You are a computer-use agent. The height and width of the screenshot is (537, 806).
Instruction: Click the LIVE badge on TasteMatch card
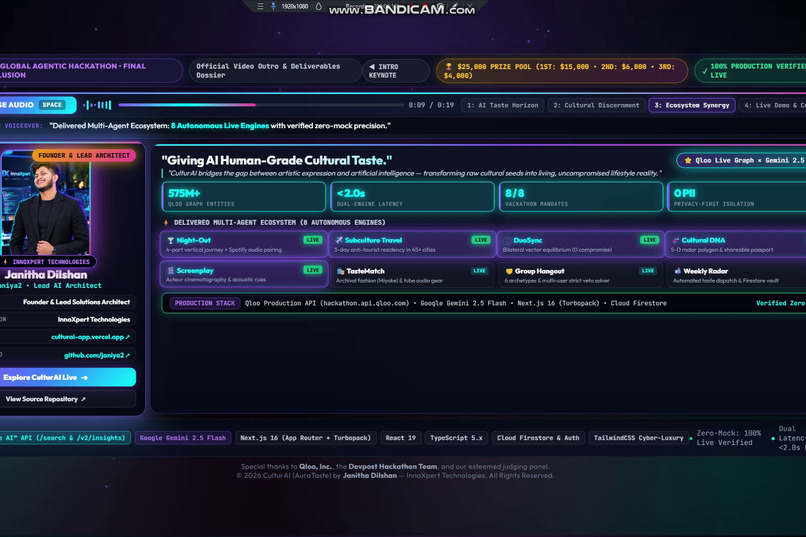[480, 271]
